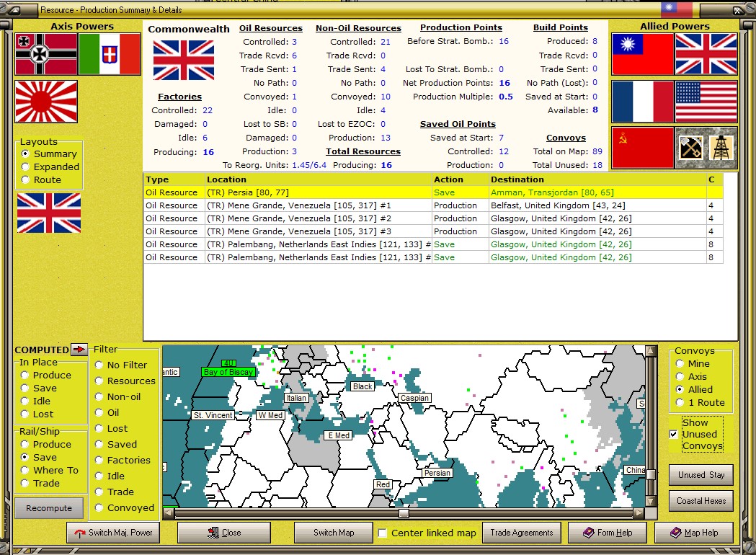Viewport: 756px width, 555px height.
Task: Sort table by Location column header
Action: point(319,179)
